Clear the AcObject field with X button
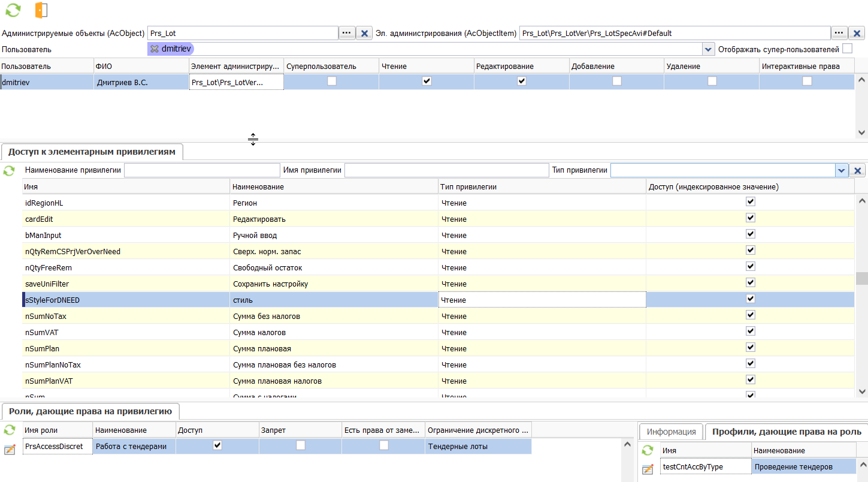The width and height of the screenshot is (868, 482). click(364, 34)
